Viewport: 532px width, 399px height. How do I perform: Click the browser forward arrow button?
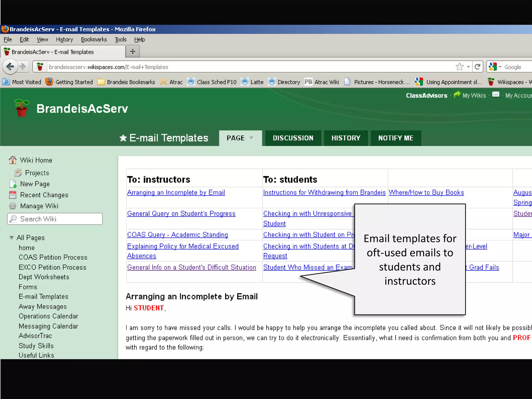[x=23, y=67]
